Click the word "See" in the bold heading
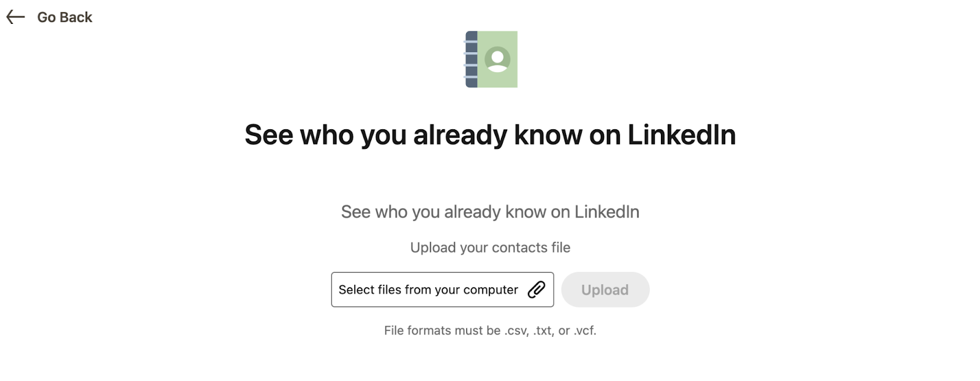This screenshot has height=381, width=980. pyautogui.click(x=268, y=135)
